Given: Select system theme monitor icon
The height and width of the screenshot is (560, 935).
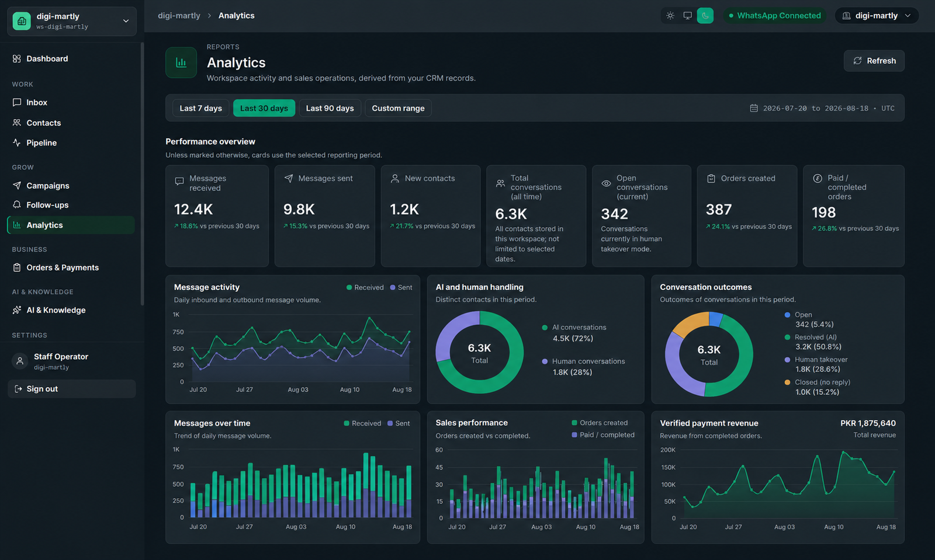Looking at the screenshot, I should coord(688,16).
